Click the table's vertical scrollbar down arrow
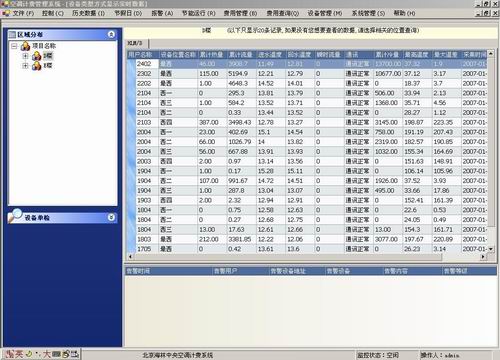 (491, 249)
